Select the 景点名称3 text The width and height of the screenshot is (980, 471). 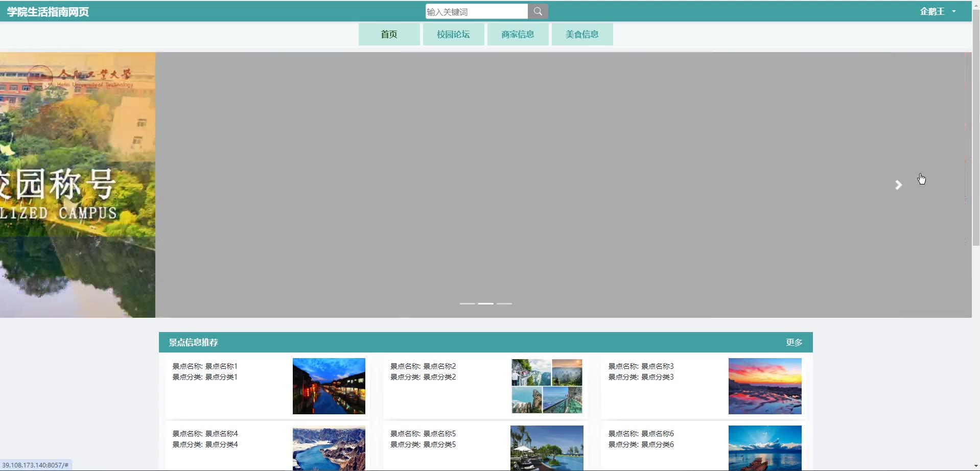[658, 366]
